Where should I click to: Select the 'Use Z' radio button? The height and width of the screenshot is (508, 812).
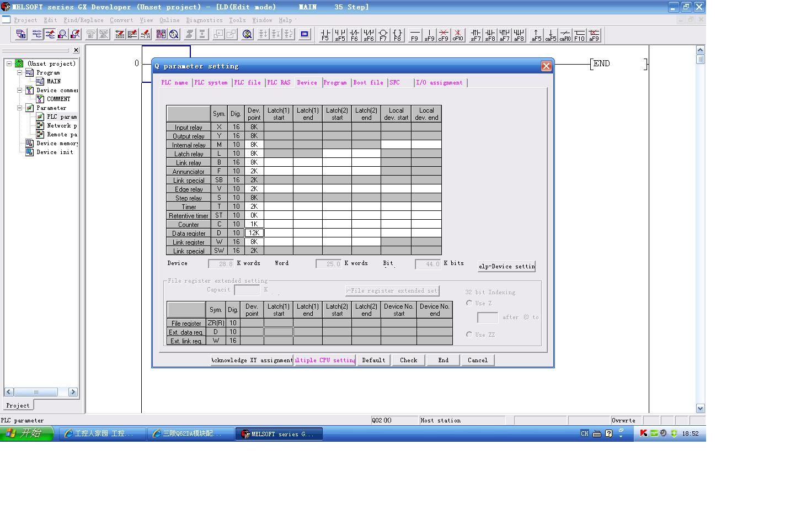click(x=469, y=303)
